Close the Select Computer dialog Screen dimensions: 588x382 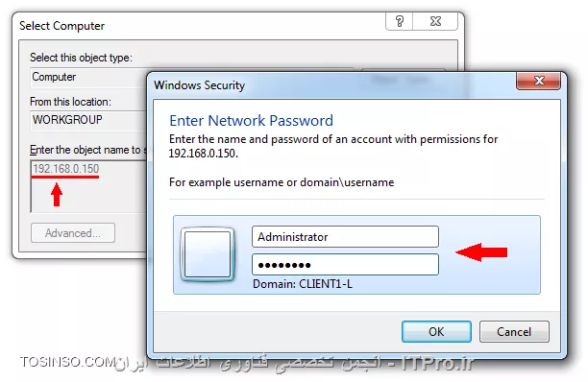435,21
